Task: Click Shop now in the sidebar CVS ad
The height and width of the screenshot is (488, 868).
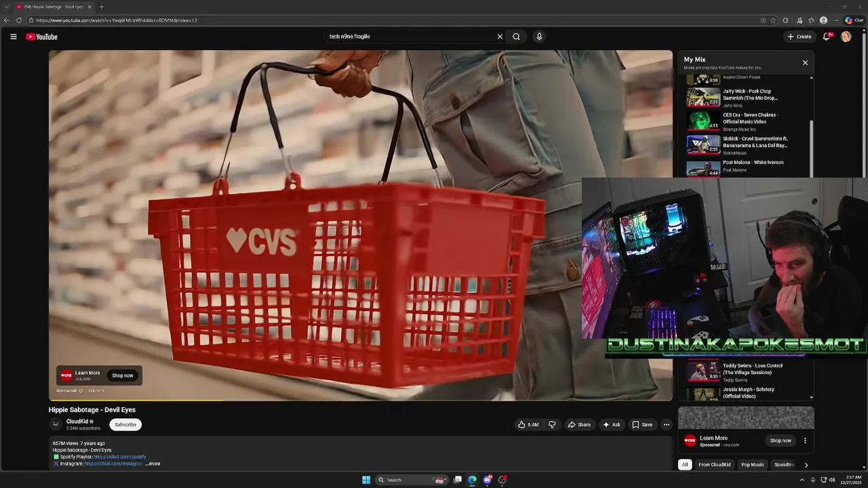Action: point(781,441)
